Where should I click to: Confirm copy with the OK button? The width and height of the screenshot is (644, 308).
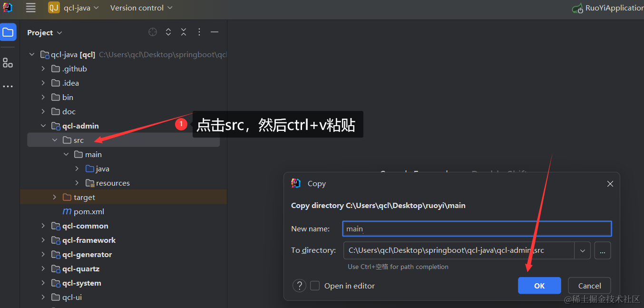point(539,286)
